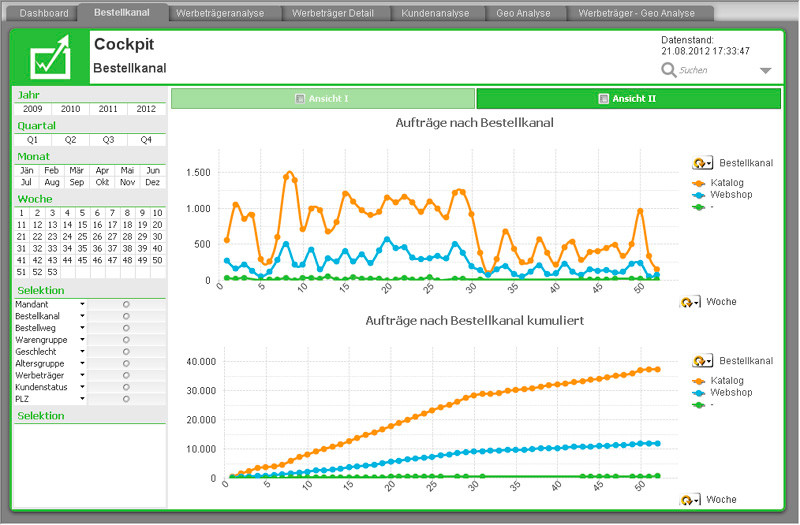This screenshot has height=525, width=800.
Task: Select year 2011
Action: click(x=108, y=109)
